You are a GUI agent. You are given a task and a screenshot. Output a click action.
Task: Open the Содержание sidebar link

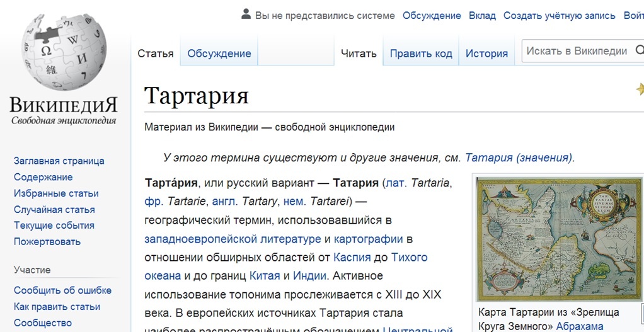point(43,177)
